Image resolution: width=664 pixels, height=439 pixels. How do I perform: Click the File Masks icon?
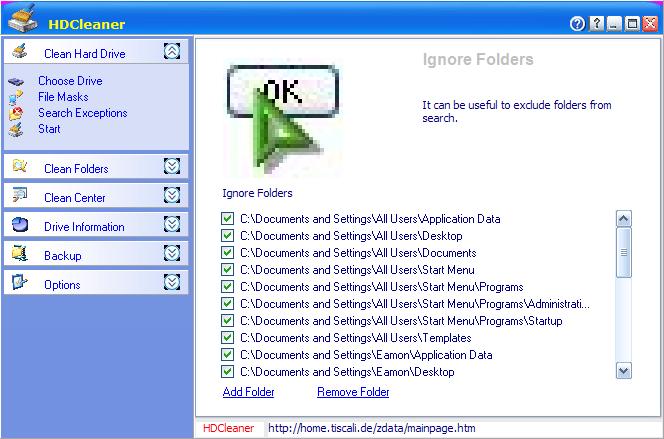point(16,97)
